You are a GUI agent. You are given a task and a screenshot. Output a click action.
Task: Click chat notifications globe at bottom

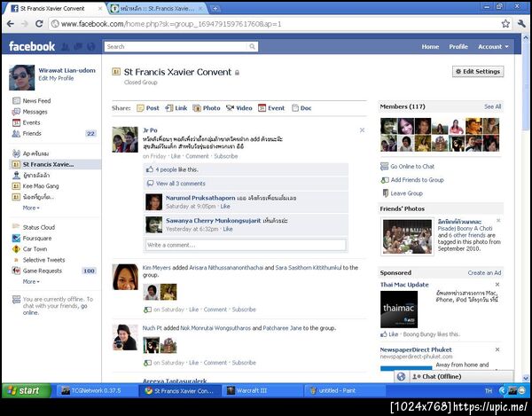point(401,376)
